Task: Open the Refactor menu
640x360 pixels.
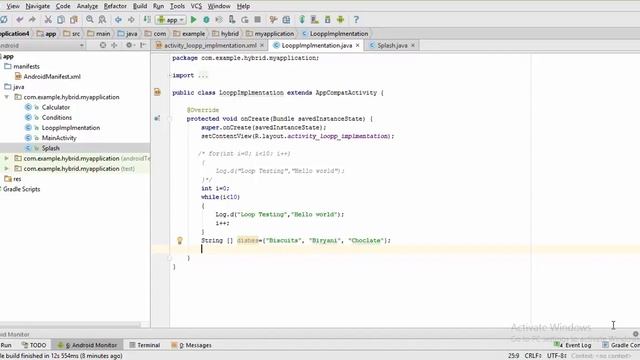Action: click(x=115, y=6)
